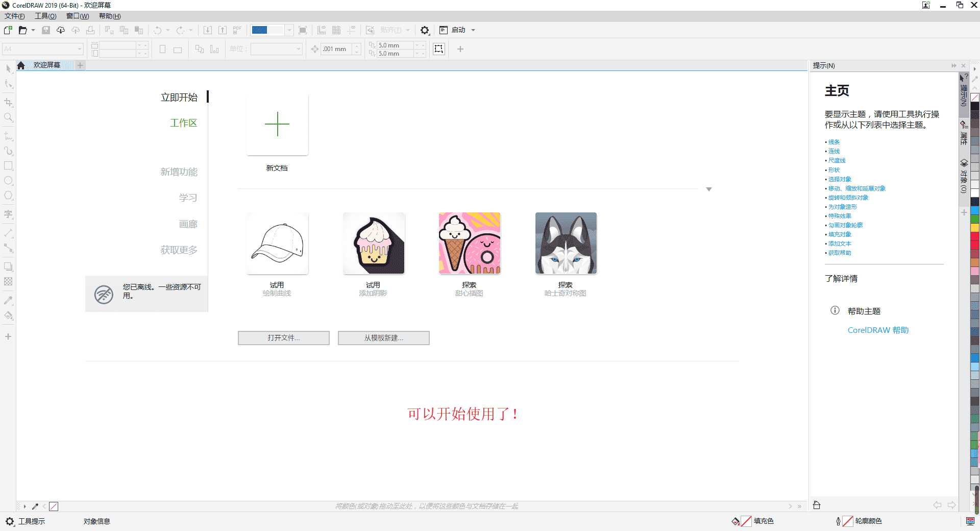Click the lock icon at bottom of Hints docker
Screen dimensions: 980x531
(x=817, y=505)
